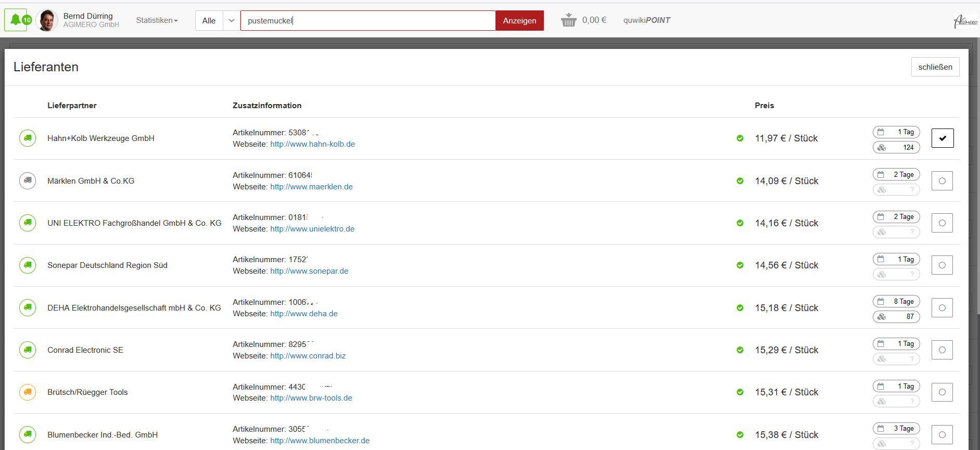This screenshot has height=450, width=980.
Task: Select Brütsch/Rüegger Tools as supplier
Action: [942, 392]
